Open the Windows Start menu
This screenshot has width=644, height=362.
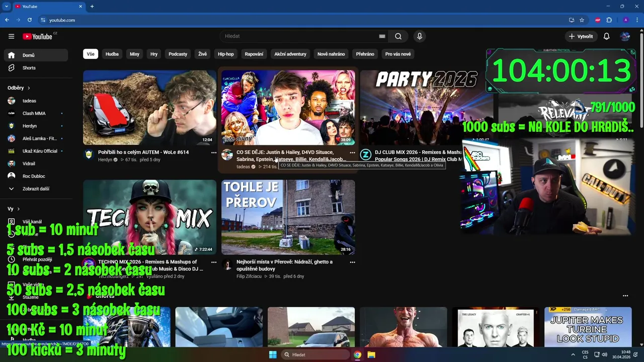[x=273, y=354]
